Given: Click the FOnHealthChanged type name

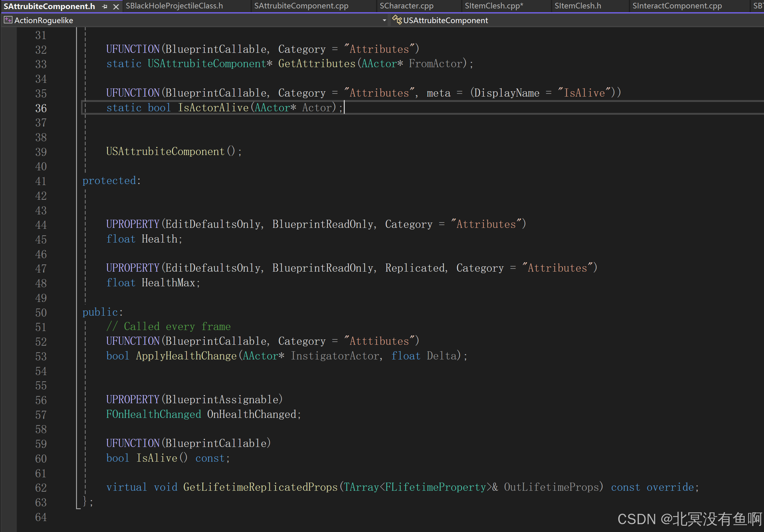Looking at the screenshot, I should pos(153,414).
